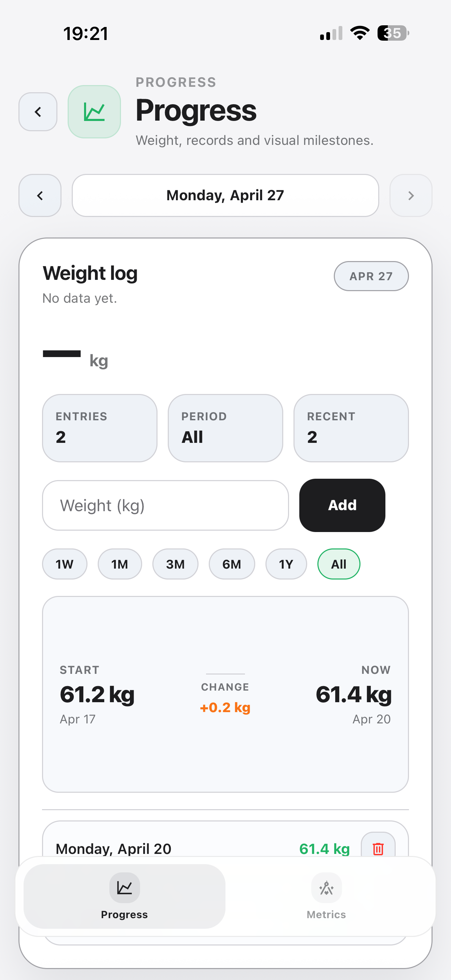451x980 pixels.
Task: Enable the All time range filter
Action: click(x=339, y=564)
